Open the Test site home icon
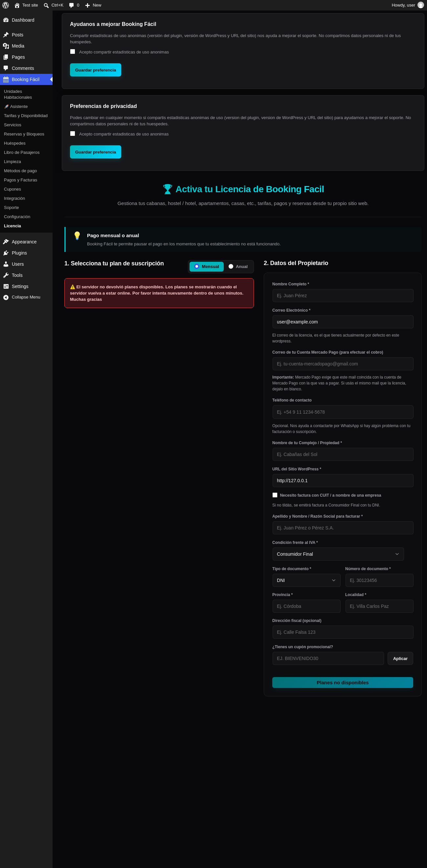Viewport: 427px width, 868px height. click(x=17, y=5)
